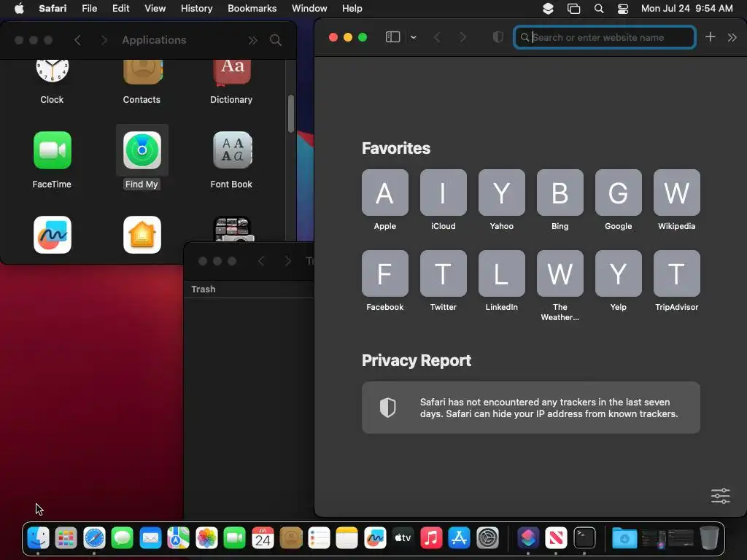Open the File menu
Image resolution: width=747 pixels, height=560 pixels.
pos(89,8)
